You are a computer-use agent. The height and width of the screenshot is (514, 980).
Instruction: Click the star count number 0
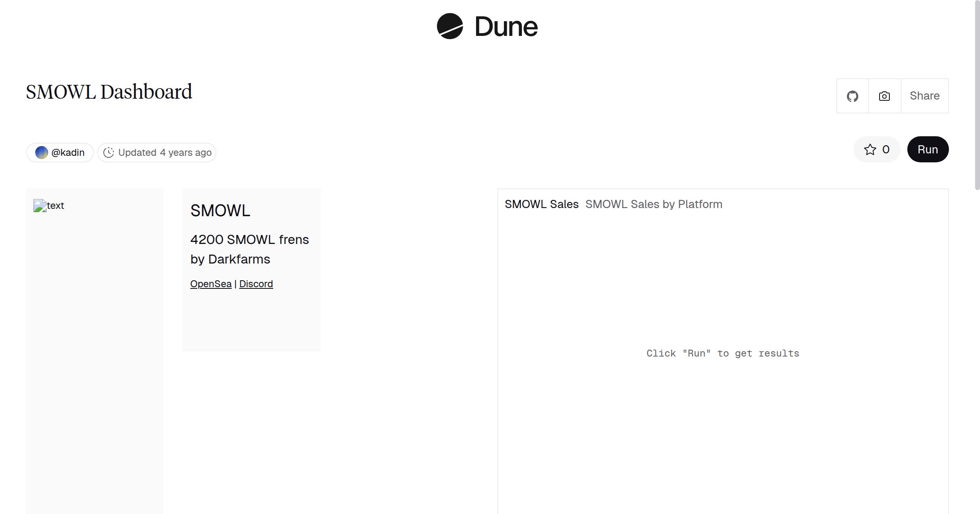886,149
